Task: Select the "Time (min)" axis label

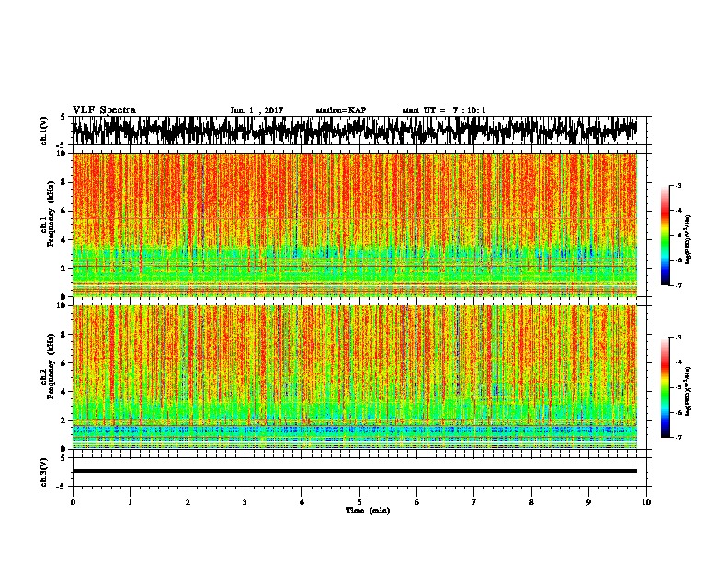Action: [x=368, y=511]
